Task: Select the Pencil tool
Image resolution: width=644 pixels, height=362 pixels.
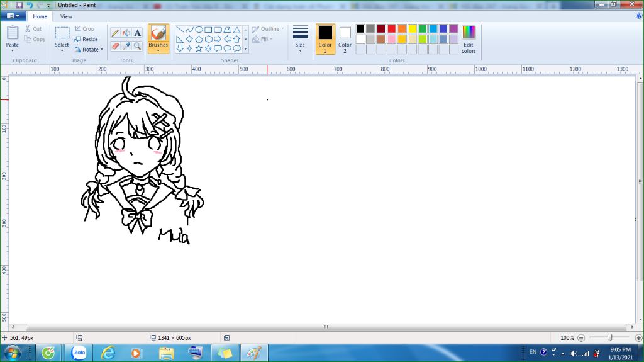Action: click(x=116, y=33)
